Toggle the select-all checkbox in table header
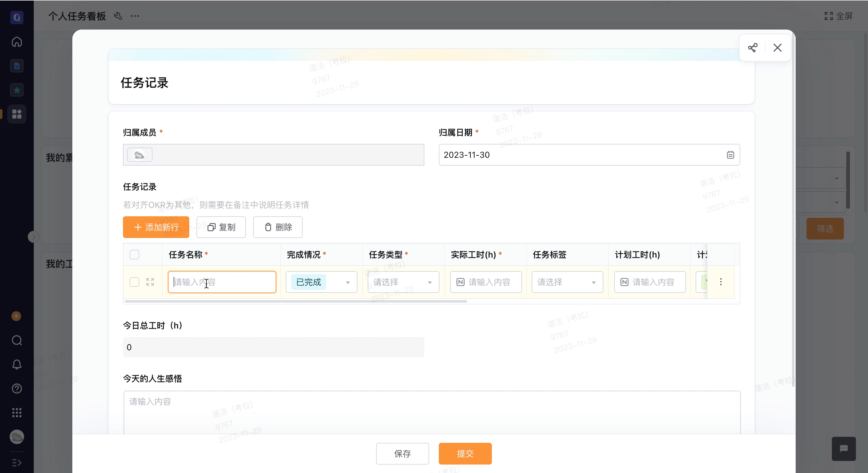 pos(134,254)
